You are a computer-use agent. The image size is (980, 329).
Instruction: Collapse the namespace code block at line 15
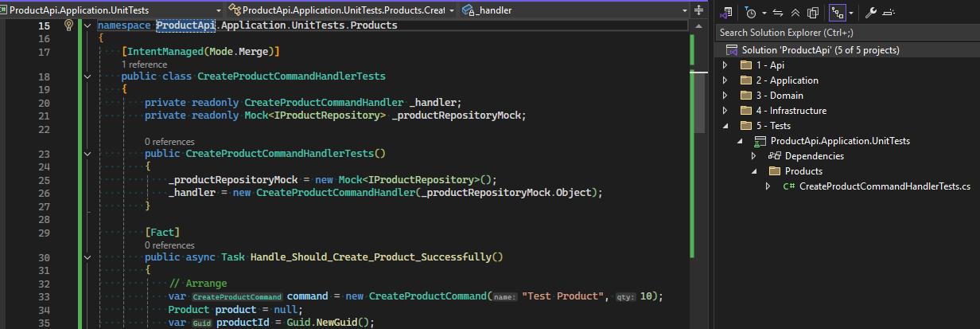click(87, 25)
